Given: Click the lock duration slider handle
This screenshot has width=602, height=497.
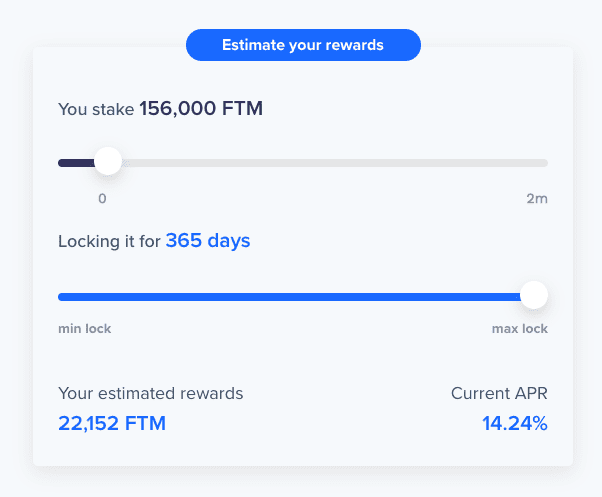Looking at the screenshot, I should tap(534, 295).
